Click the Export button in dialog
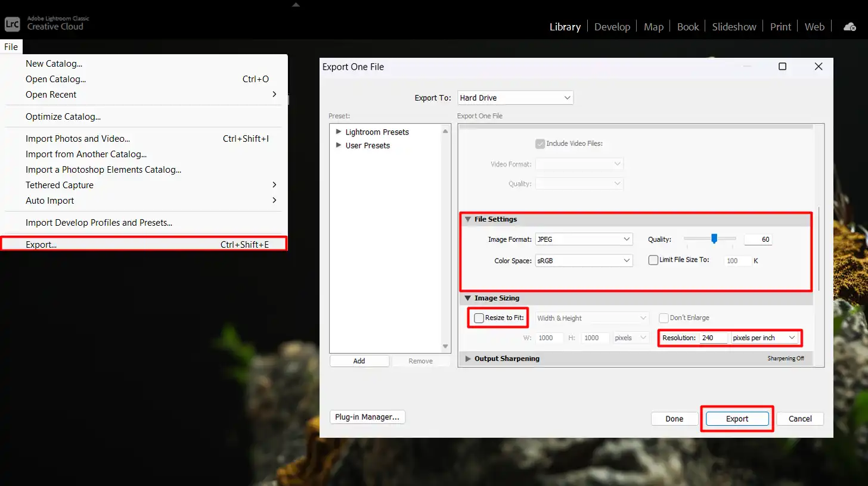868x486 pixels. tap(737, 419)
